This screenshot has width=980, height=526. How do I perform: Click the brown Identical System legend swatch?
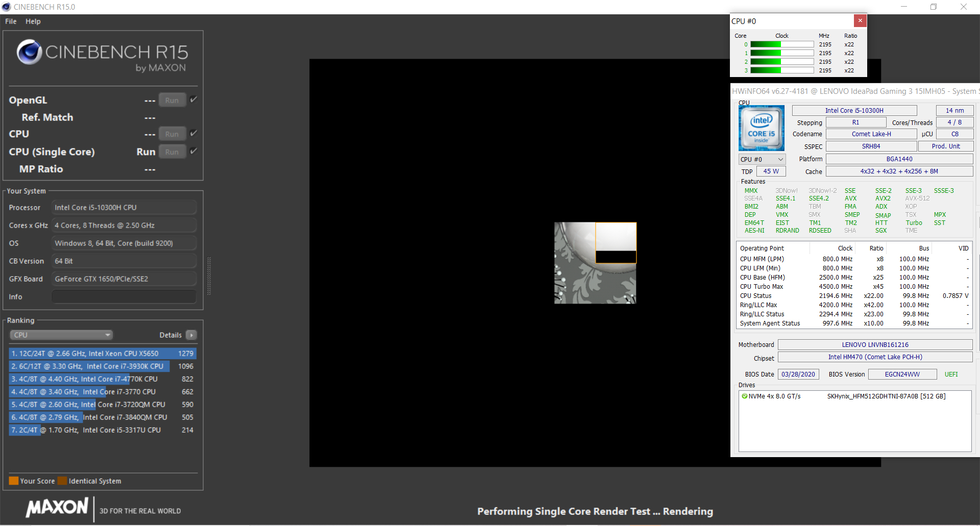62,481
